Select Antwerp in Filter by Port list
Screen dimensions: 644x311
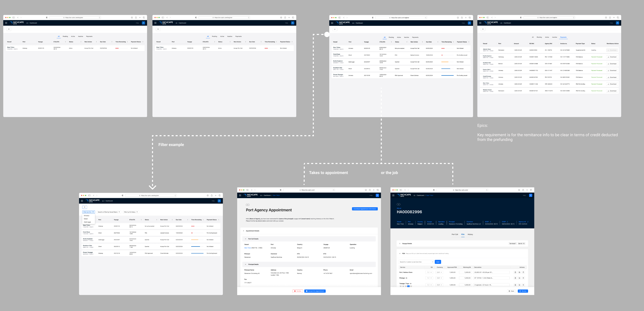click(87, 216)
